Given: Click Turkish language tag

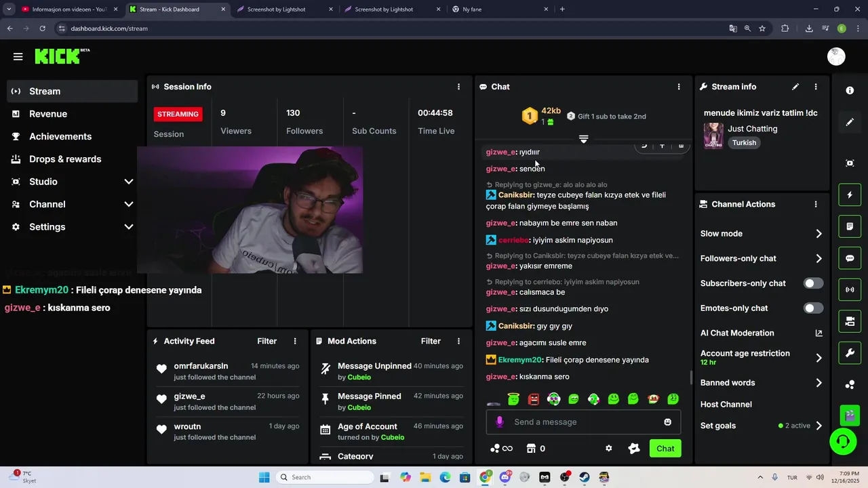Looking at the screenshot, I should tap(744, 143).
